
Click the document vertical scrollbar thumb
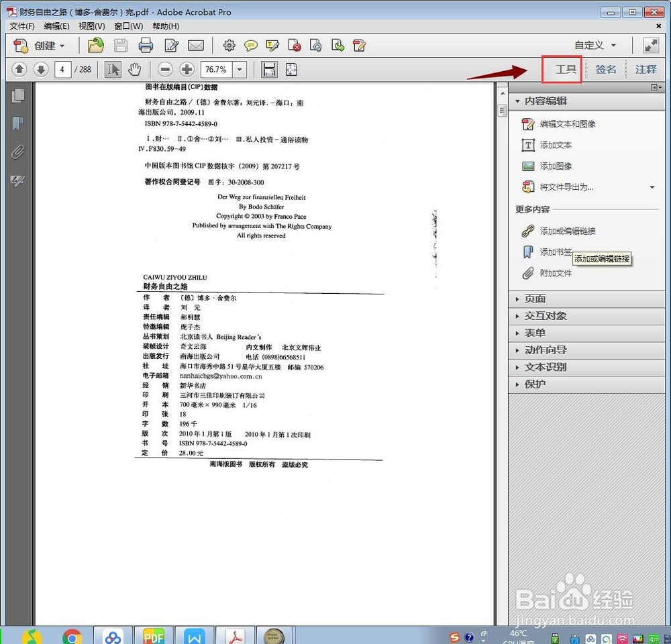click(503, 111)
